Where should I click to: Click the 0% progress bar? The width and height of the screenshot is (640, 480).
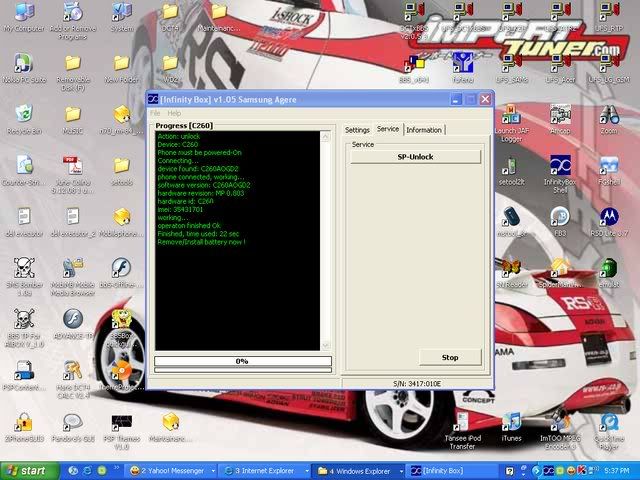tap(243, 361)
